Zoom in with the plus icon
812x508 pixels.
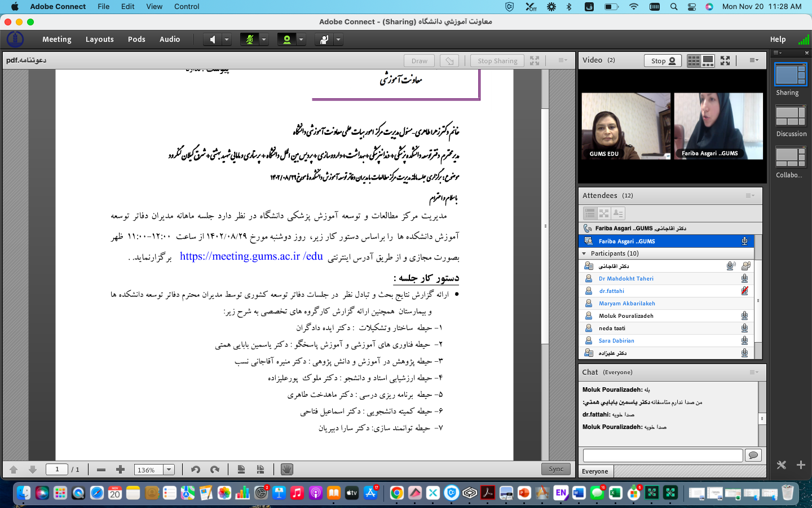[x=120, y=470]
